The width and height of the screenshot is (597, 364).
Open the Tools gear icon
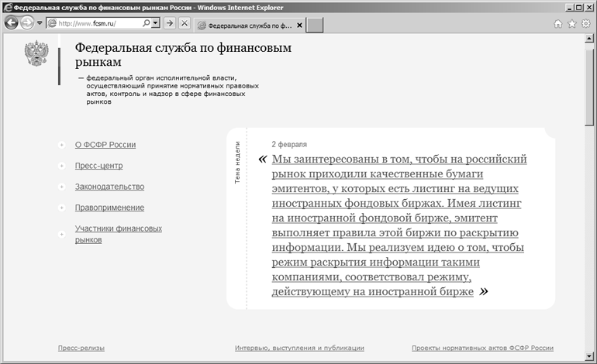click(x=585, y=23)
